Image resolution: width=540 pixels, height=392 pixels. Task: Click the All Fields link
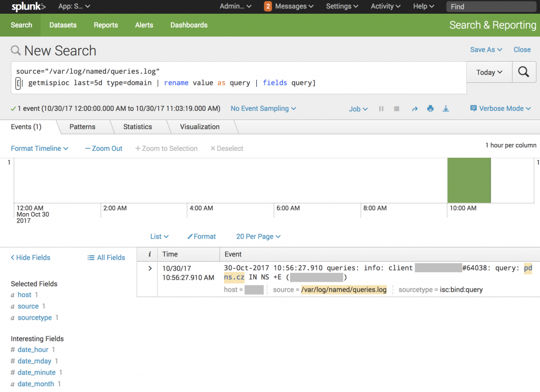pos(106,258)
